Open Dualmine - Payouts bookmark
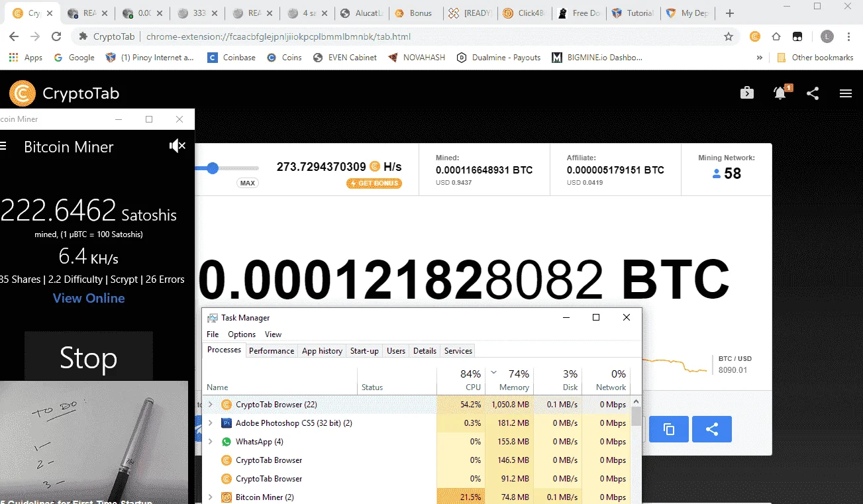The width and height of the screenshot is (863, 504). [499, 58]
